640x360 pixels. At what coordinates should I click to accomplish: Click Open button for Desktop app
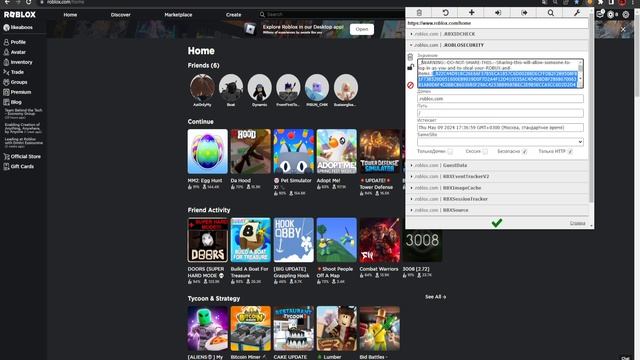click(x=362, y=29)
